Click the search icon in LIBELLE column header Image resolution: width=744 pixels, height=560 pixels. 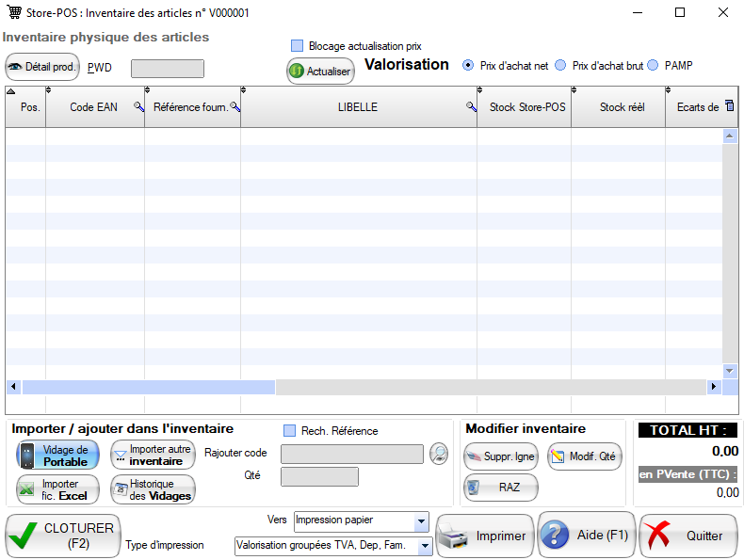point(471,107)
